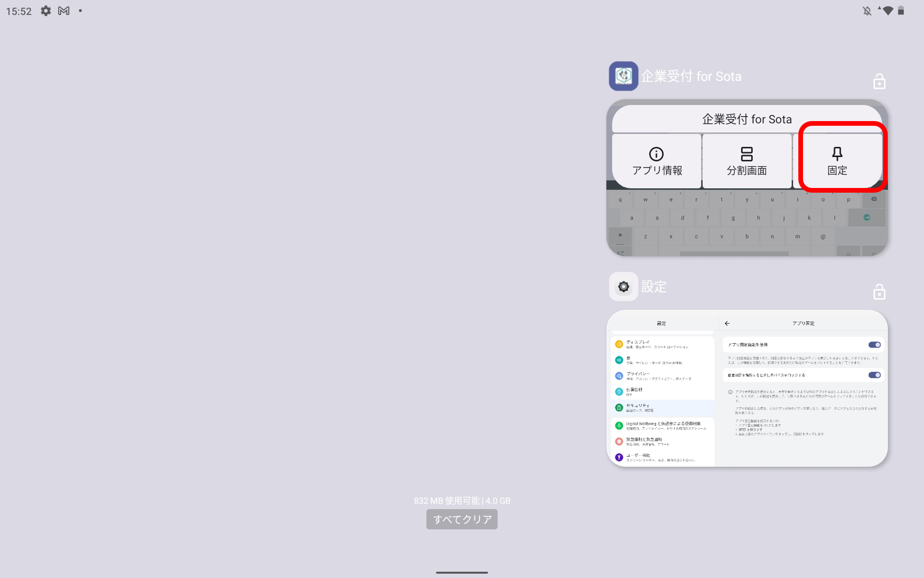Tap the bottom navigation gesture handle
924x578 pixels.
coord(462,572)
